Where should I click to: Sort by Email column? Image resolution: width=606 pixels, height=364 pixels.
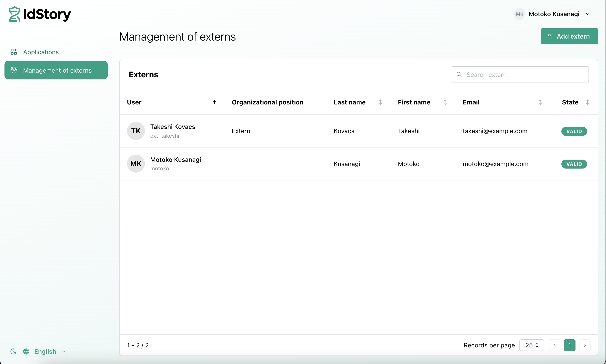[x=540, y=102]
